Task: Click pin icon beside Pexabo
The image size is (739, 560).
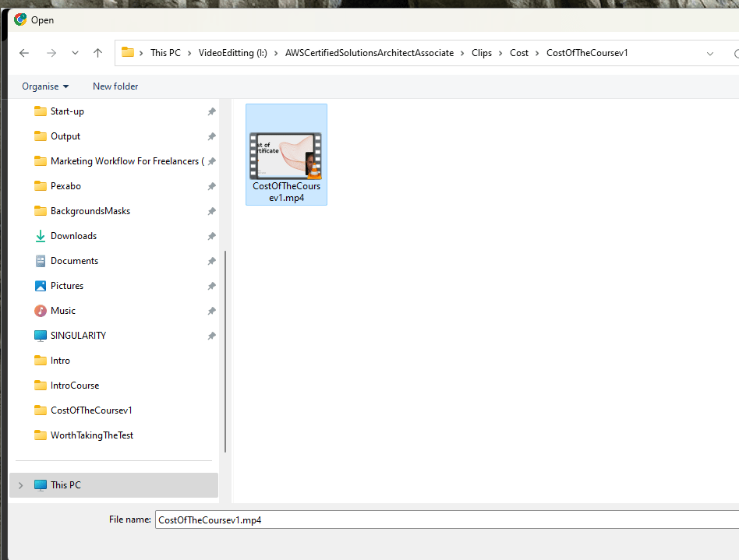Action: (211, 186)
